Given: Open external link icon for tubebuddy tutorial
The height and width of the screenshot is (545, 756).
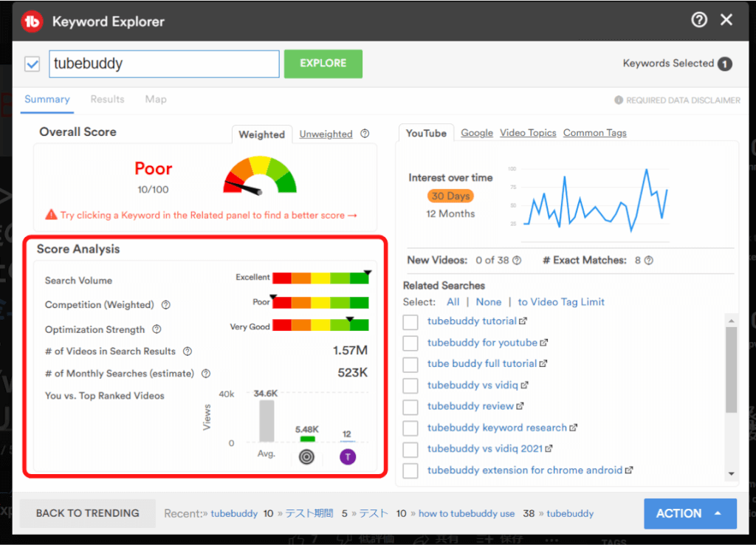Looking at the screenshot, I should click(x=523, y=321).
